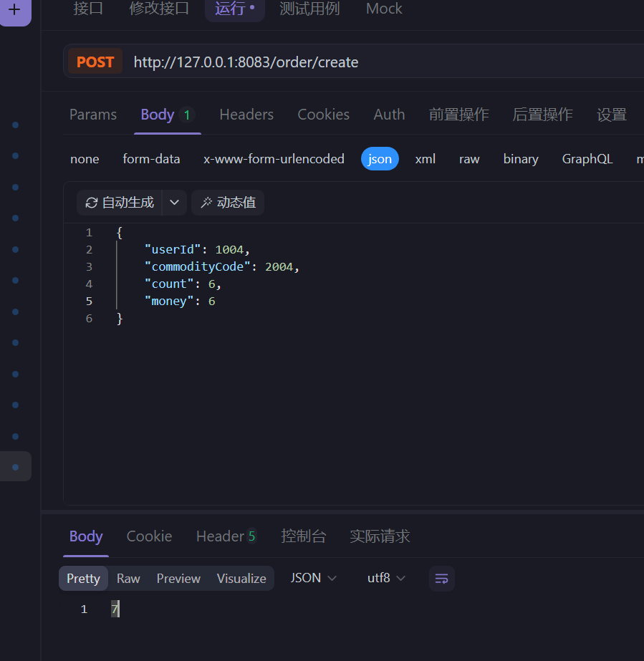Click the "commodityCode": 2004 line
Viewport: 644px width, 661px height.
pyautogui.click(x=222, y=267)
